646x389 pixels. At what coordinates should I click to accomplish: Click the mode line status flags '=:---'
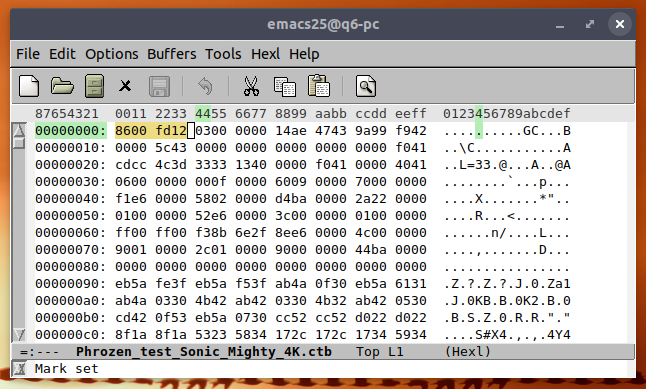[39, 352]
